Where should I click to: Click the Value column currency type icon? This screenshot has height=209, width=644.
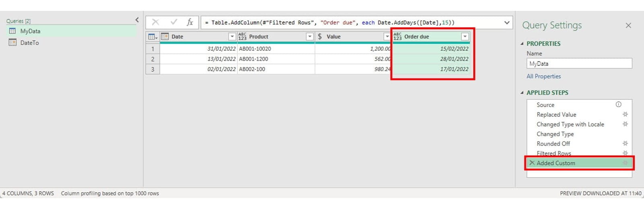pos(320,37)
